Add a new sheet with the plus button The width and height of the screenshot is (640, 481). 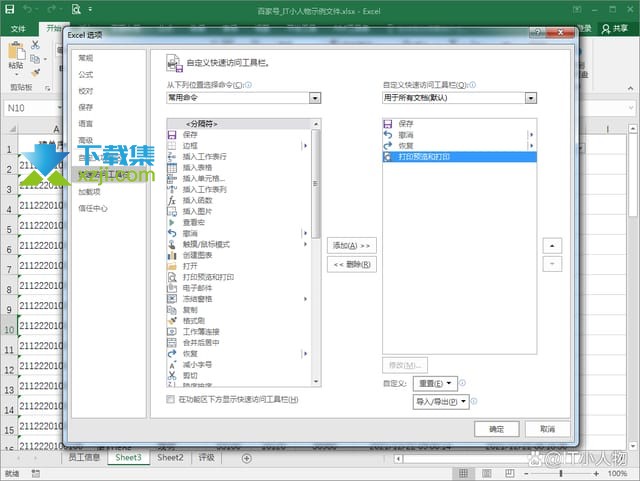247,459
